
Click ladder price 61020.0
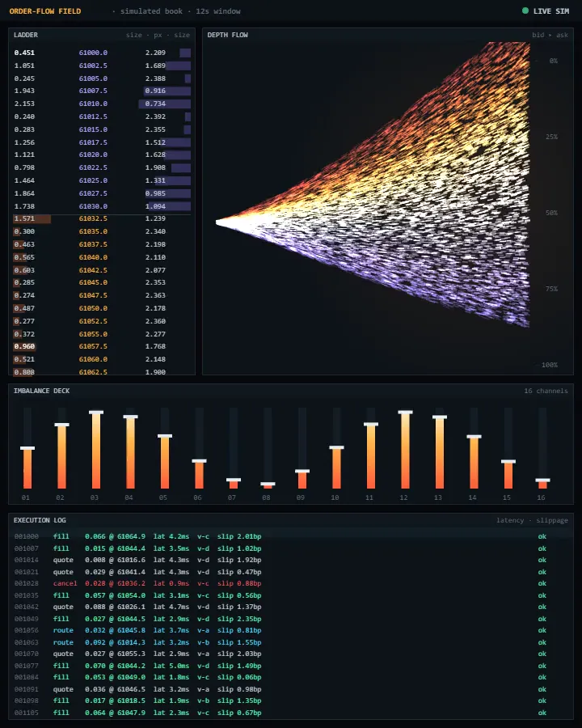(93, 154)
